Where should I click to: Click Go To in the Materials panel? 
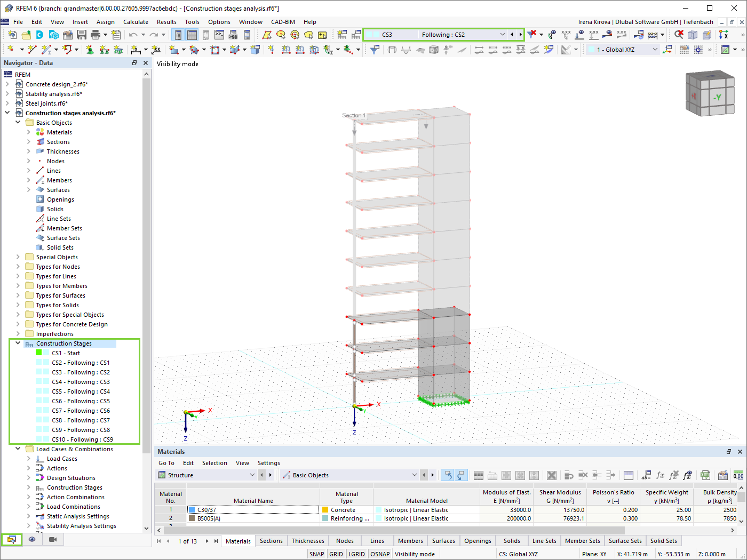tap(166, 462)
